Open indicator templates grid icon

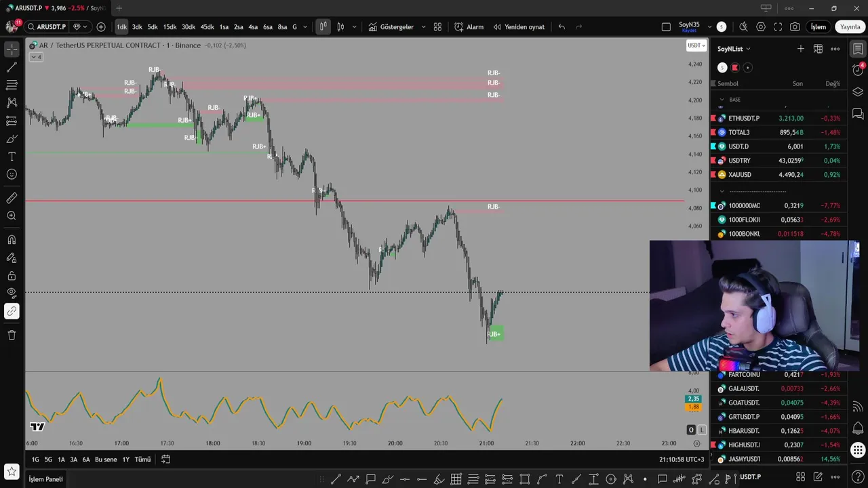coord(437,27)
